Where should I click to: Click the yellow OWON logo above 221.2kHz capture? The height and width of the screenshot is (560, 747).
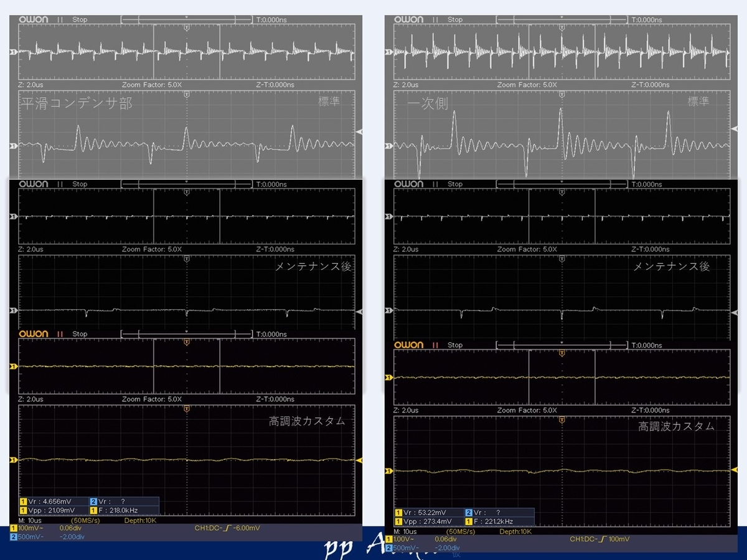coord(409,345)
